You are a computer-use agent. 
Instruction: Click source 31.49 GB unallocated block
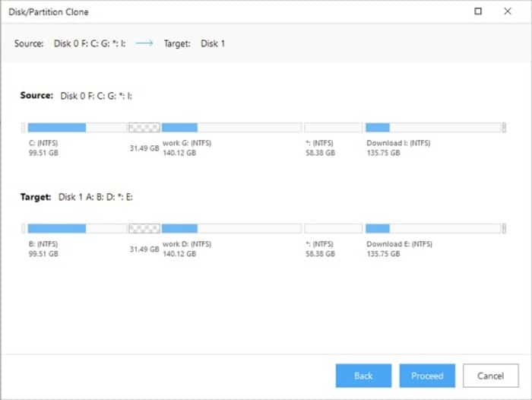[144, 128]
